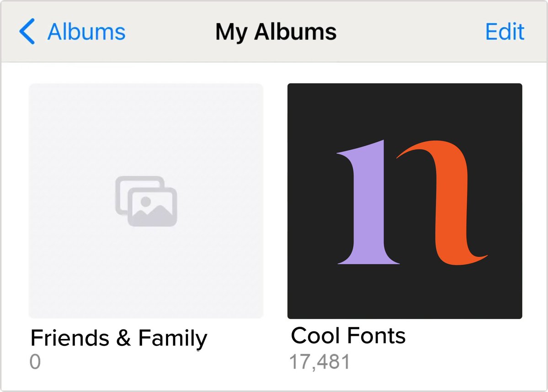Select the Cool Fonts album name
548x392 pixels.
[348, 336]
